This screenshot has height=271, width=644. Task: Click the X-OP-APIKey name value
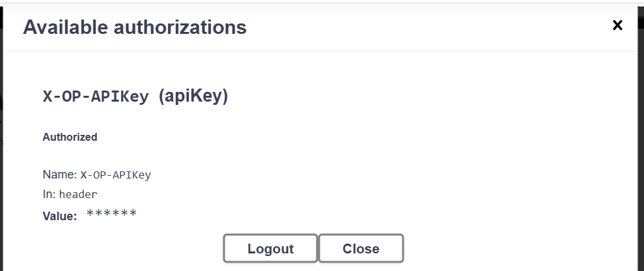[115, 175]
